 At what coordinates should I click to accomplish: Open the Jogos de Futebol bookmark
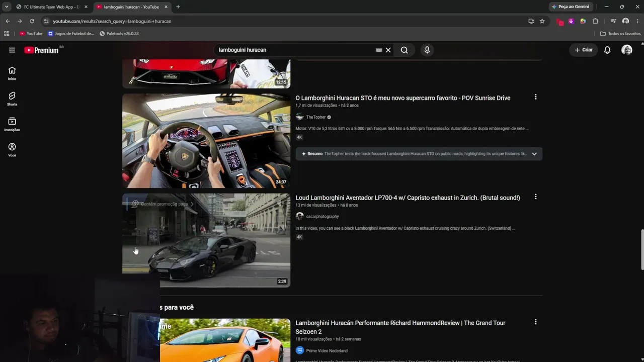point(71,34)
